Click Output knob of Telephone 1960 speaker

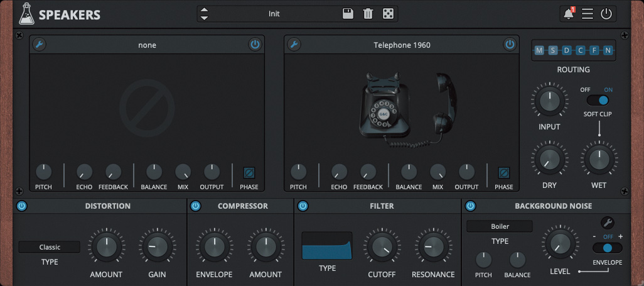(x=466, y=172)
